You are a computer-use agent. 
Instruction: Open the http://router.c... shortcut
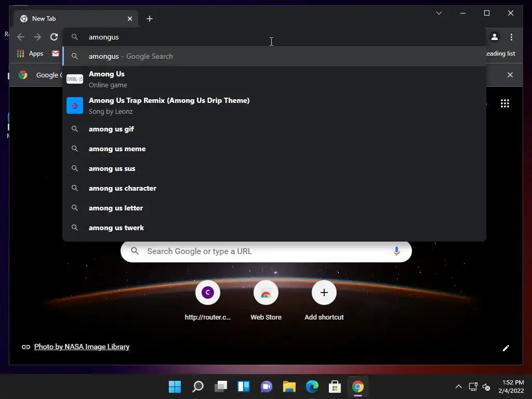coord(208,301)
